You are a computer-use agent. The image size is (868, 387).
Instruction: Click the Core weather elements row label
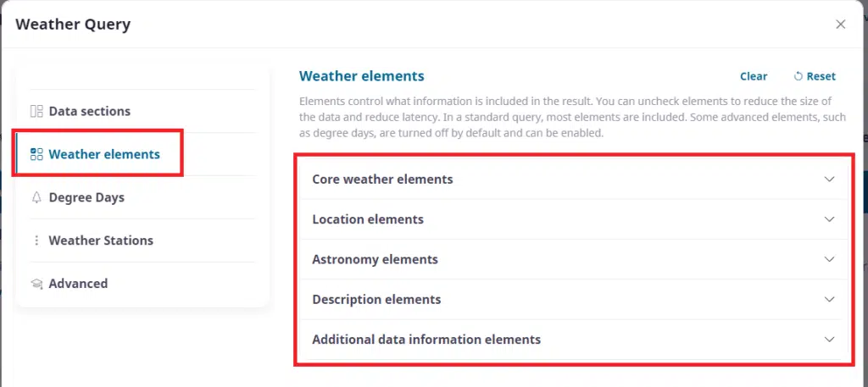tap(382, 180)
